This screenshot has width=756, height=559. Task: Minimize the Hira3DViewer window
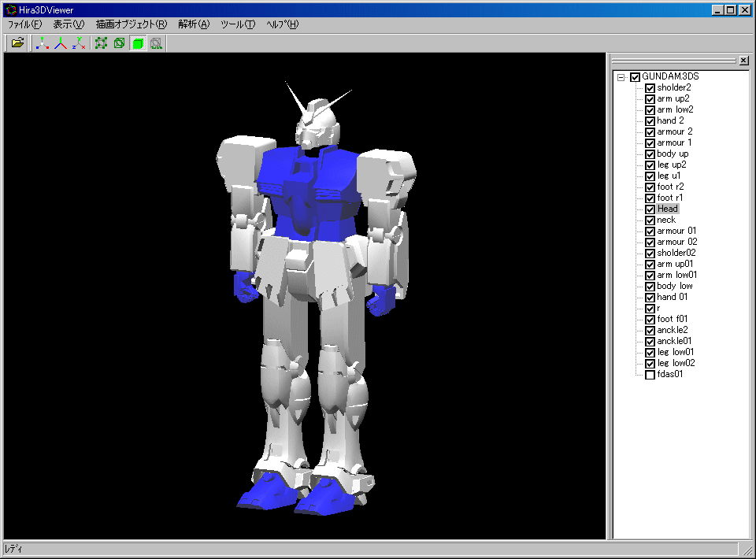point(717,9)
